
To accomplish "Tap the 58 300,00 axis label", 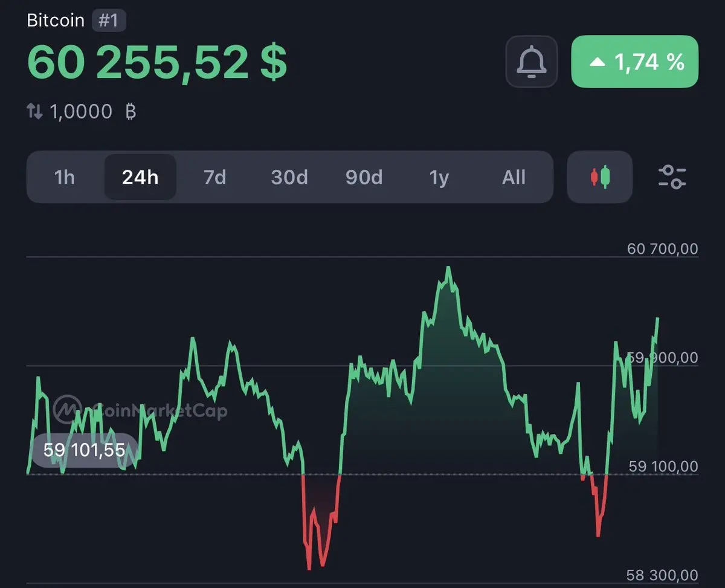I will coord(663,575).
